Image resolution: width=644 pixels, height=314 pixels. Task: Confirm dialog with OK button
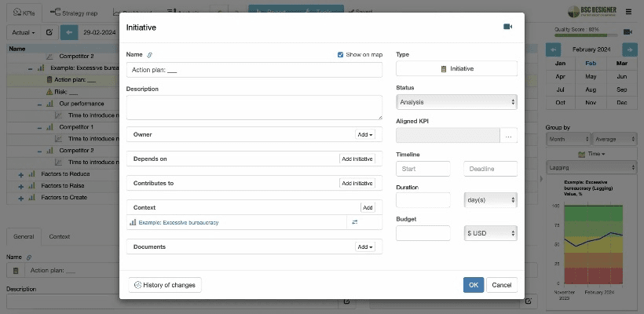473,285
